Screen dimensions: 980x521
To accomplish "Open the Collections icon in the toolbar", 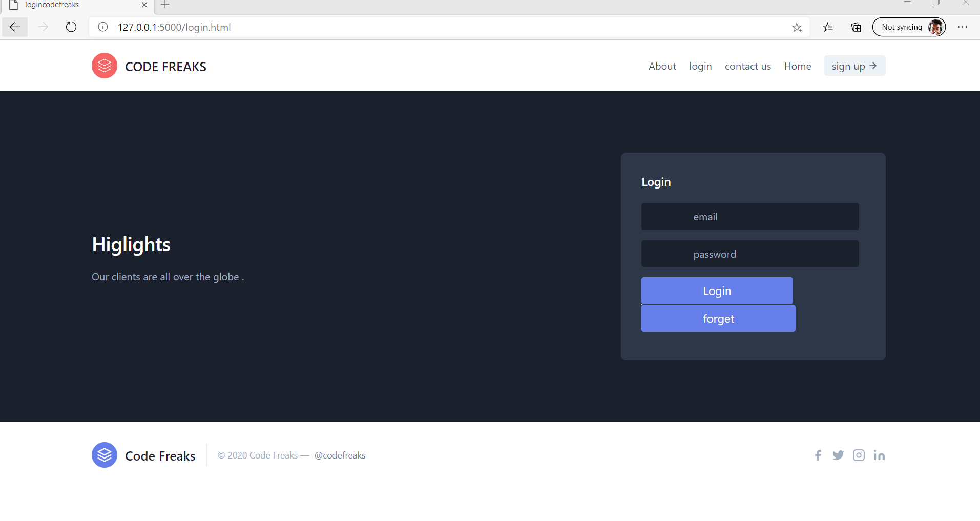I will [856, 27].
